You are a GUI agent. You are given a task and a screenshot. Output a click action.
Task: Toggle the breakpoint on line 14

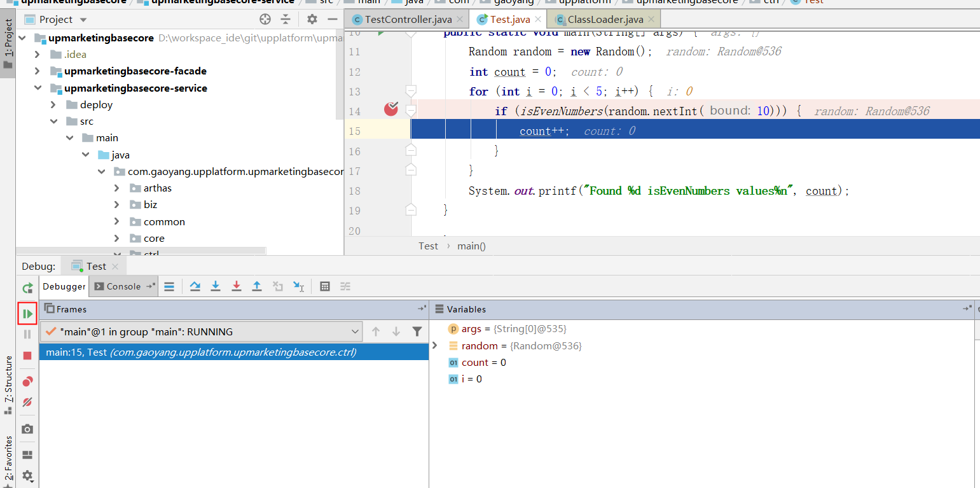(x=391, y=109)
